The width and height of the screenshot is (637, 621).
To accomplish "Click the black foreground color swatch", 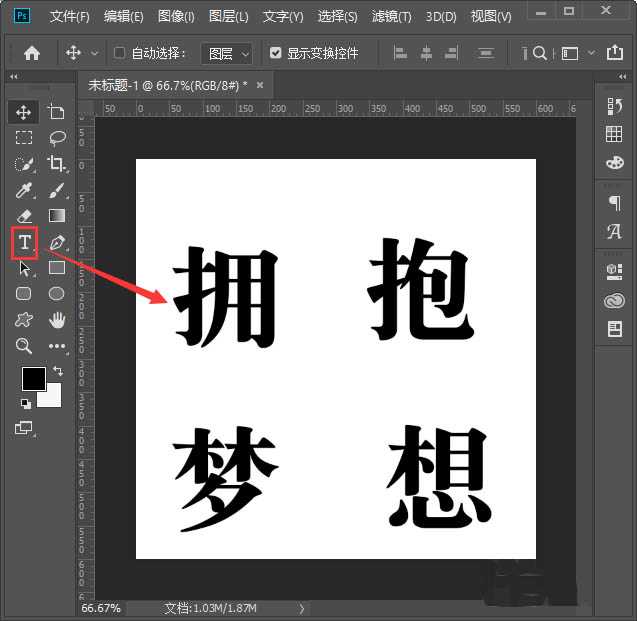I will pos(33,379).
